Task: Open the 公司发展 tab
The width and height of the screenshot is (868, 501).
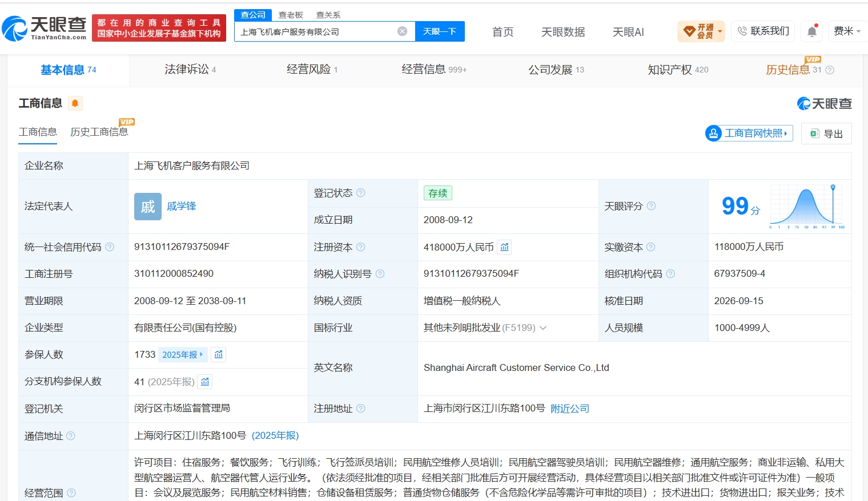Action: click(x=556, y=70)
